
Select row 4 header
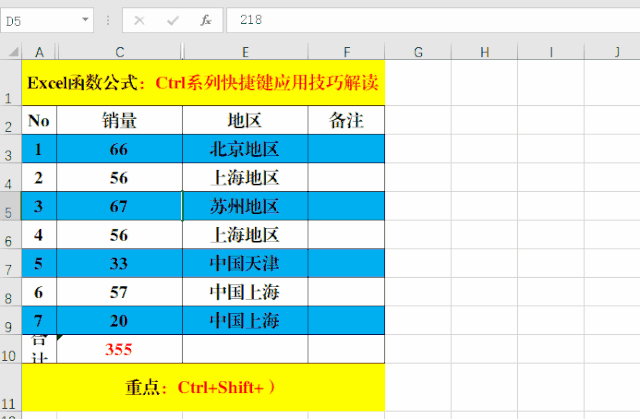(11, 177)
